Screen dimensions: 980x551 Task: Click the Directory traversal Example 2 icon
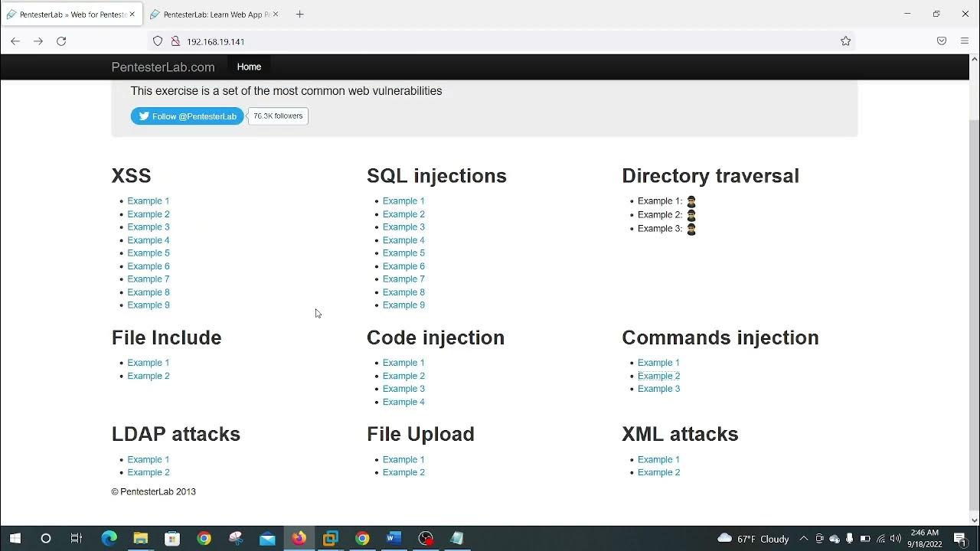[691, 215]
